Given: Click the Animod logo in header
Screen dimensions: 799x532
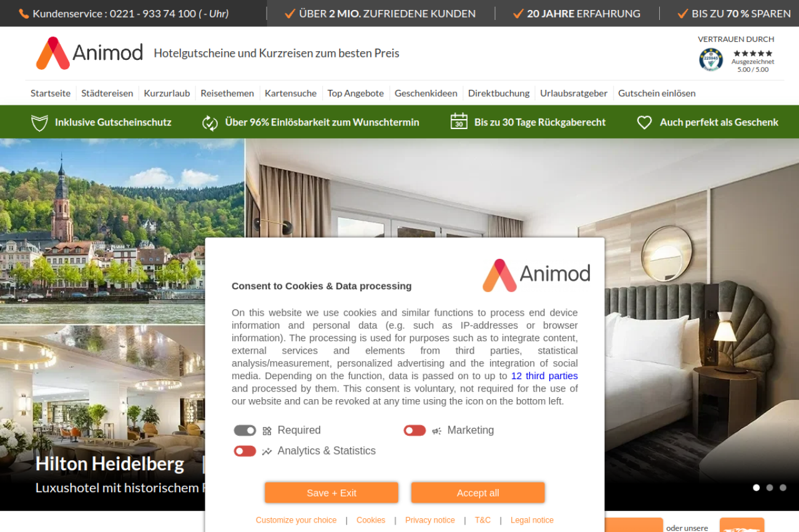Looking at the screenshot, I should [x=89, y=53].
